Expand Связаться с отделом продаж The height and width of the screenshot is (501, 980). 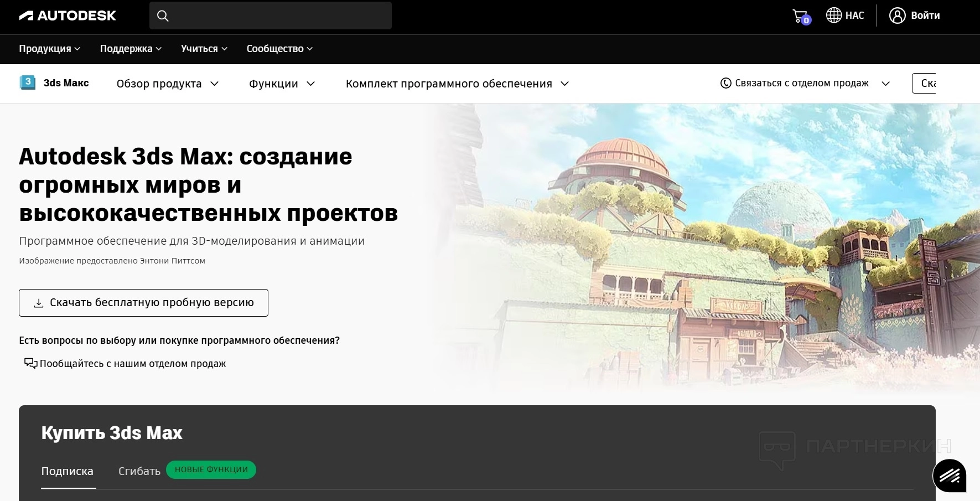tap(805, 83)
